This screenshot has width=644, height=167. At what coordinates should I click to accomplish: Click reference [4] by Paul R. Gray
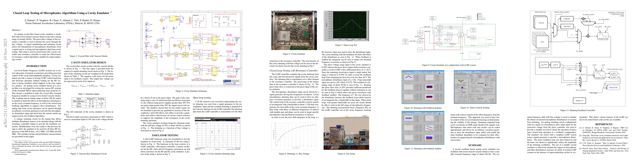pyautogui.click(x=604, y=150)
